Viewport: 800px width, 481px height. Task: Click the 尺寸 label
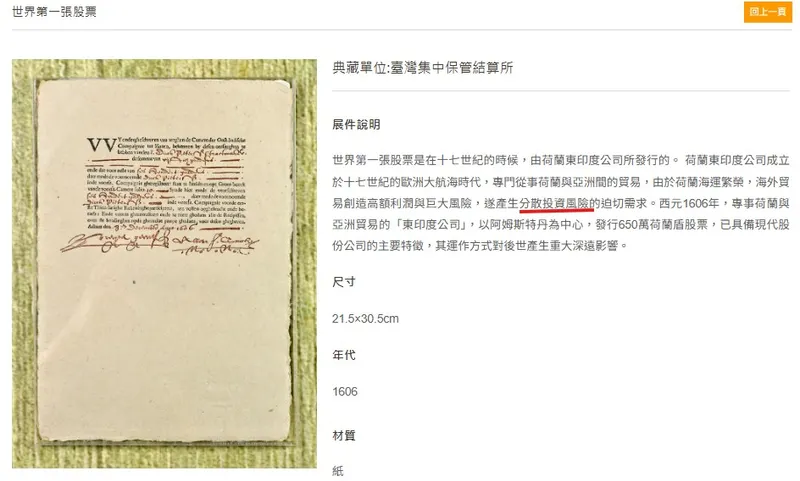344,282
